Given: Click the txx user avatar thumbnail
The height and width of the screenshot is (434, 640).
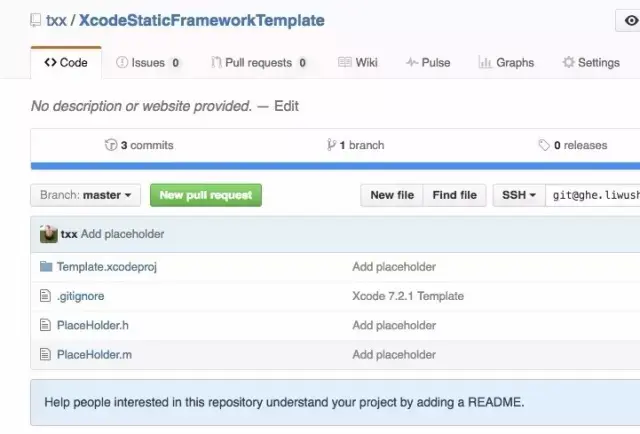Looking at the screenshot, I should (48, 234).
